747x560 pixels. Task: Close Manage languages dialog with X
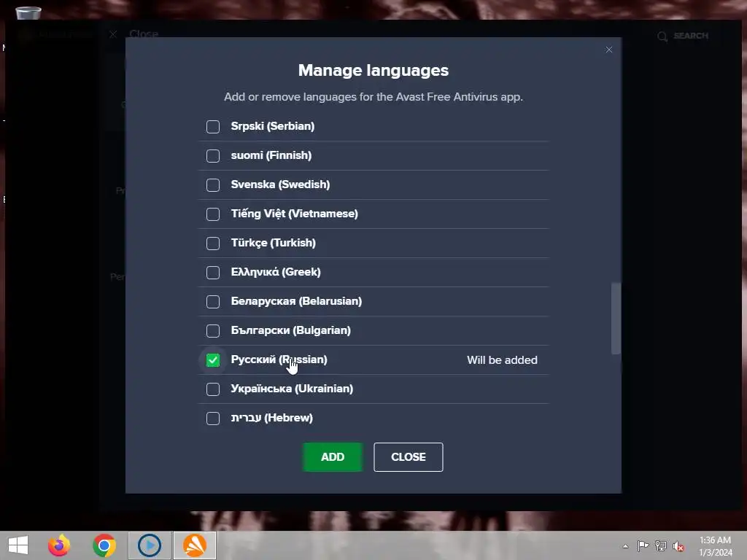tap(609, 50)
